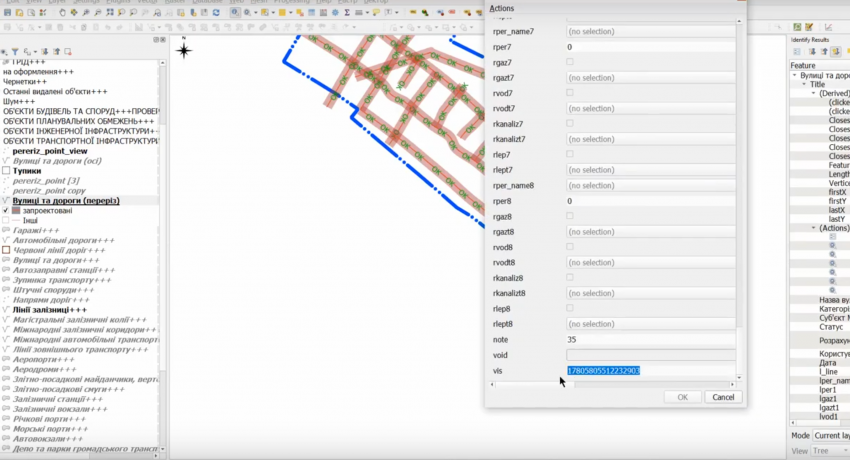This screenshot has height=460, width=850.
Task: Uncheck the запроектовані legend checkbox
Action: point(6,210)
